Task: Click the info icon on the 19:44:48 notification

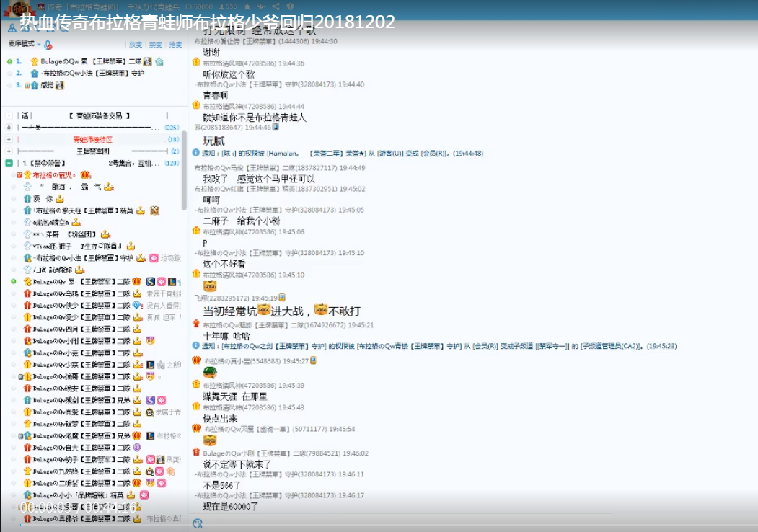Action: (195, 153)
